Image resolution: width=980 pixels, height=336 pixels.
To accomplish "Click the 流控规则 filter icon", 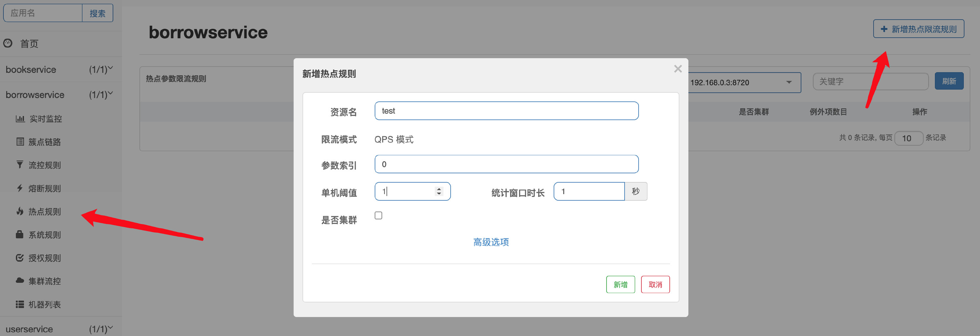I will coord(20,165).
